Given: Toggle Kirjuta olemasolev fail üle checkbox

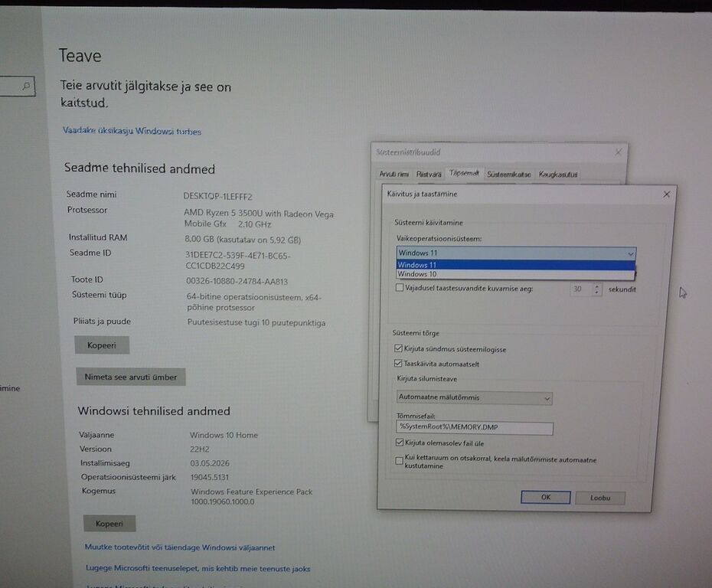Looking at the screenshot, I should point(400,443).
